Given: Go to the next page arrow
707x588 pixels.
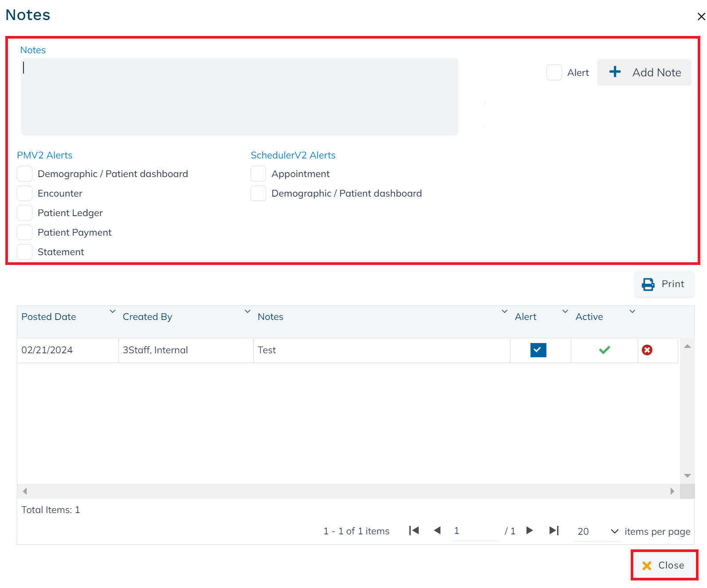Looking at the screenshot, I should tap(529, 531).
